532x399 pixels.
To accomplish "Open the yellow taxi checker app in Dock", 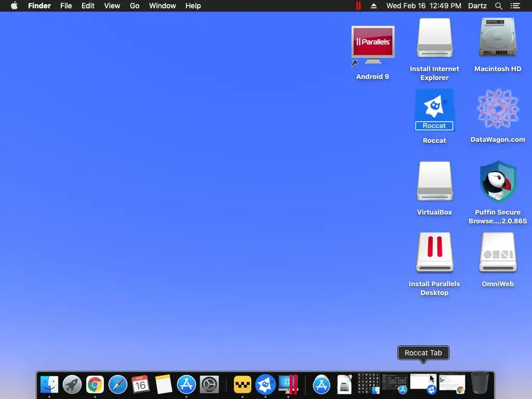I will pos(242,384).
